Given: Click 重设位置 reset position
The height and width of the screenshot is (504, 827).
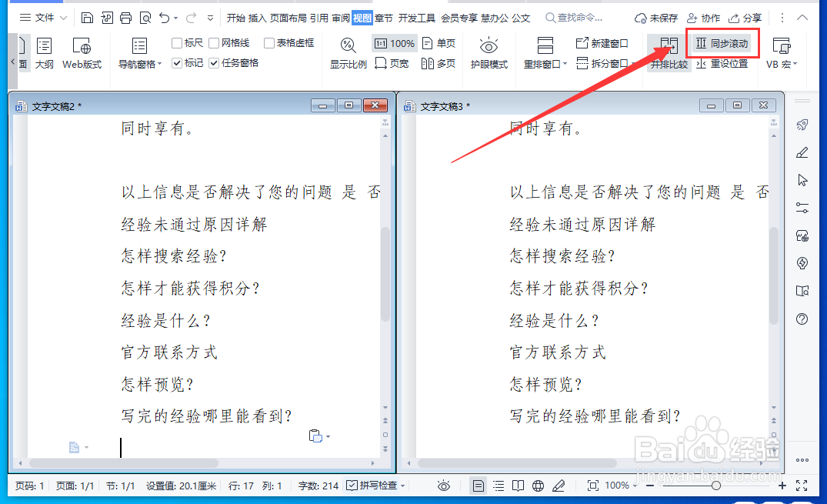Looking at the screenshot, I should coord(722,64).
